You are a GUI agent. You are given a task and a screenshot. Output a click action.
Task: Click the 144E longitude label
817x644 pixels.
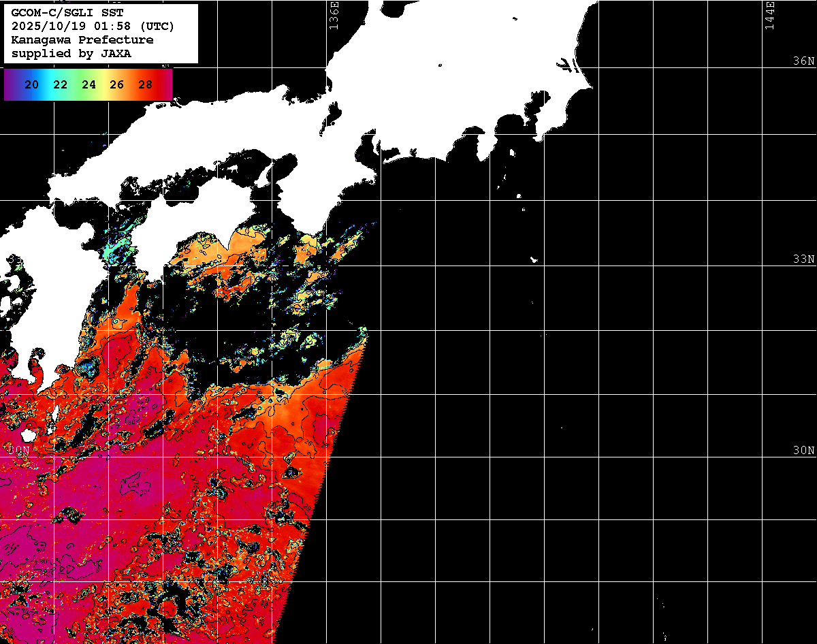click(769, 15)
